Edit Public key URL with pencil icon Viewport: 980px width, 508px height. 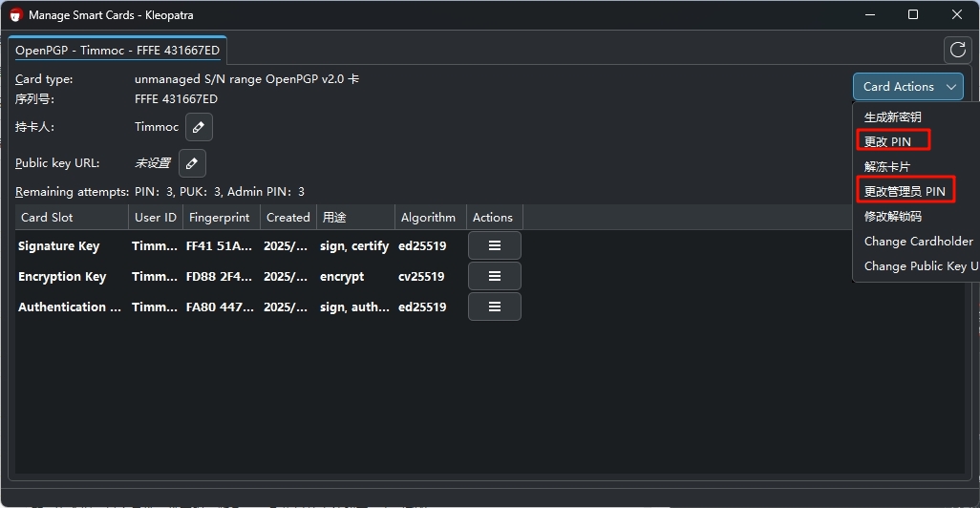tap(192, 163)
